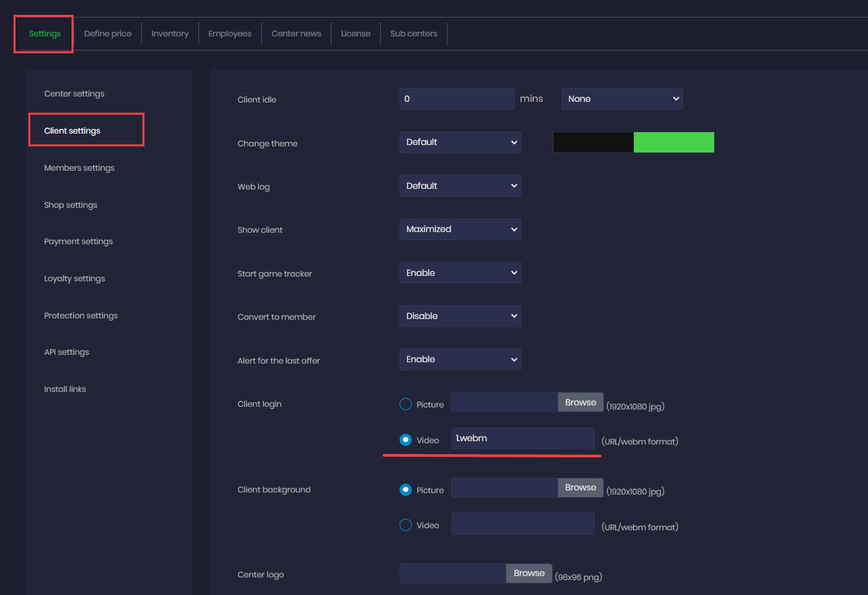Viewport: 868px width, 595px height.
Task: Go to Sub centers tab
Action: 413,34
